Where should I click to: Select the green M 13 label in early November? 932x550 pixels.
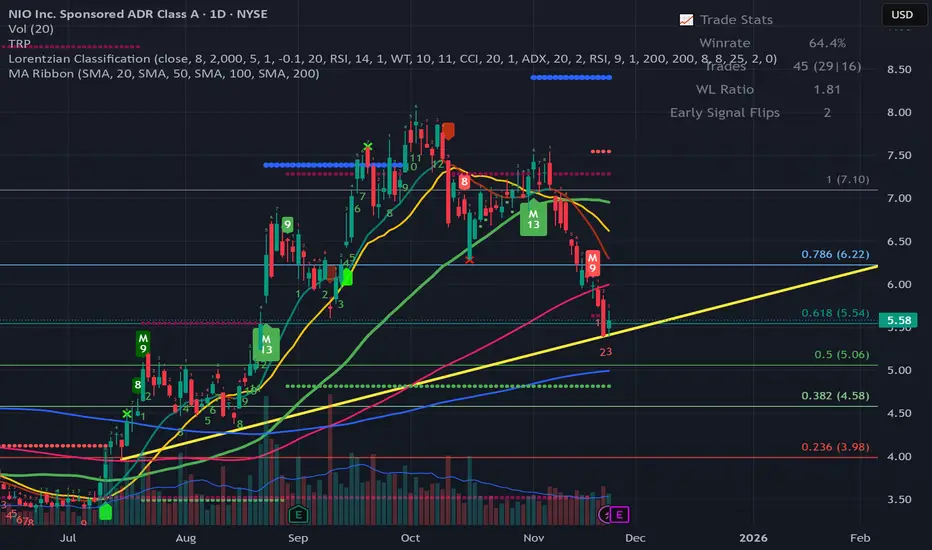coord(533,219)
